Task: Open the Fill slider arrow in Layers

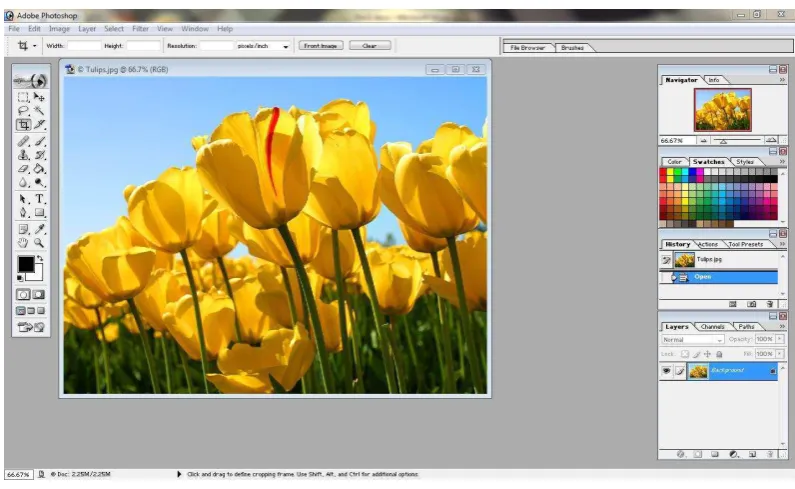Action: point(780,354)
